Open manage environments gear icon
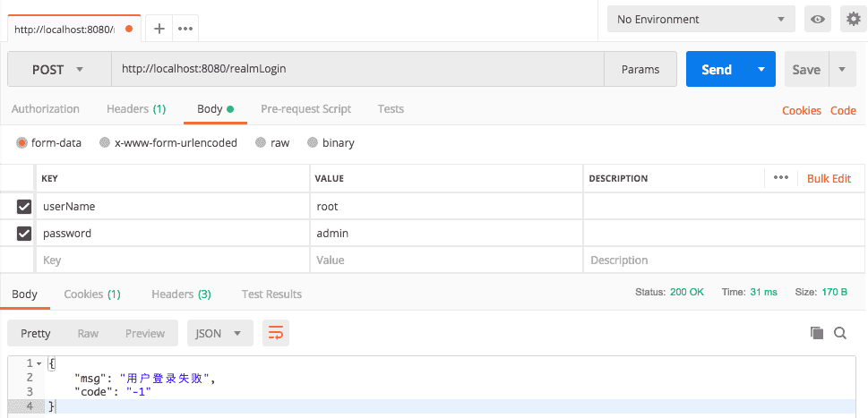The image size is (868, 418). coord(853,19)
